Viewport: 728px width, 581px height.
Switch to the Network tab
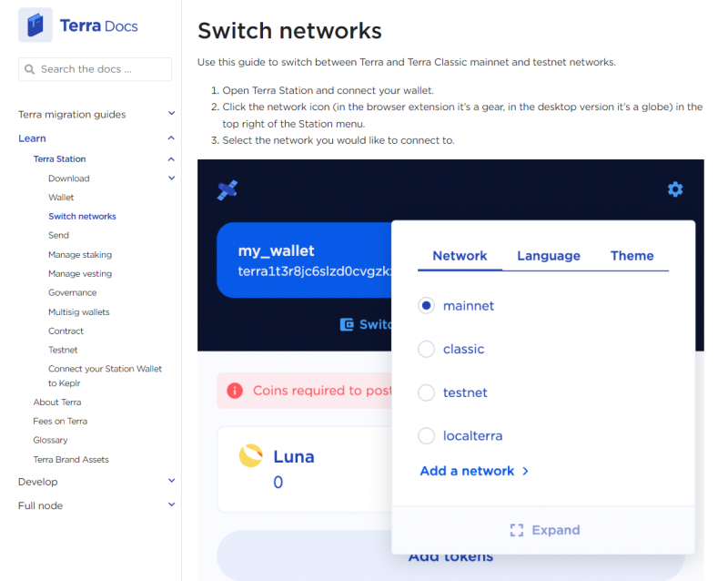[x=460, y=256]
